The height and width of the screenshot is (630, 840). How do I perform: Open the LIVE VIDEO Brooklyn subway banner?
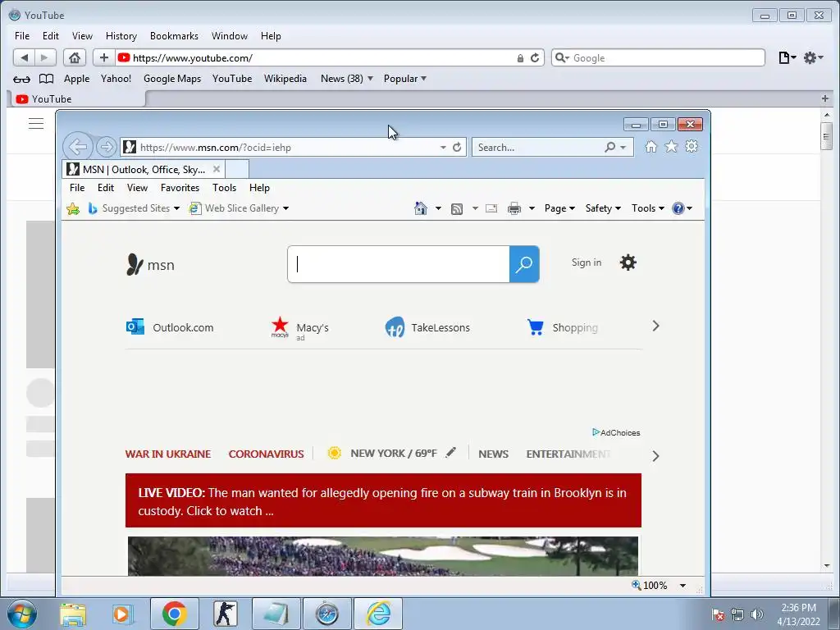coord(383,500)
